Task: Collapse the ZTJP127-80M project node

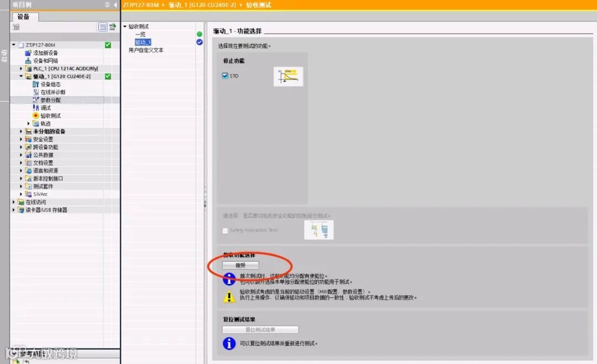Action: pos(14,45)
